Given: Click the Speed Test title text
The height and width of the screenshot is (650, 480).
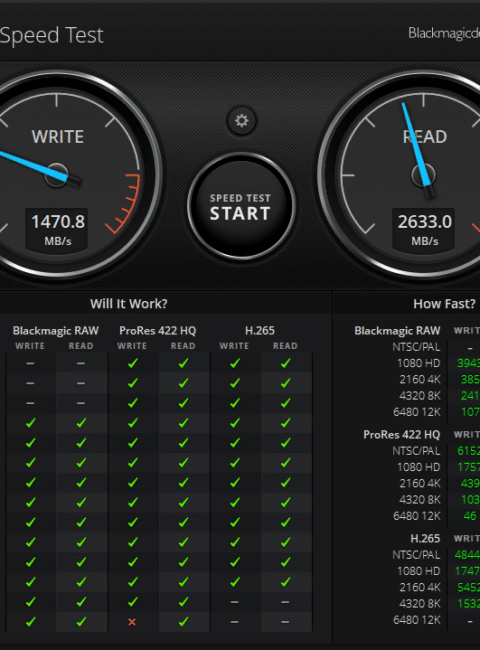Looking at the screenshot, I should pyautogui.click(x=51, y=36).
